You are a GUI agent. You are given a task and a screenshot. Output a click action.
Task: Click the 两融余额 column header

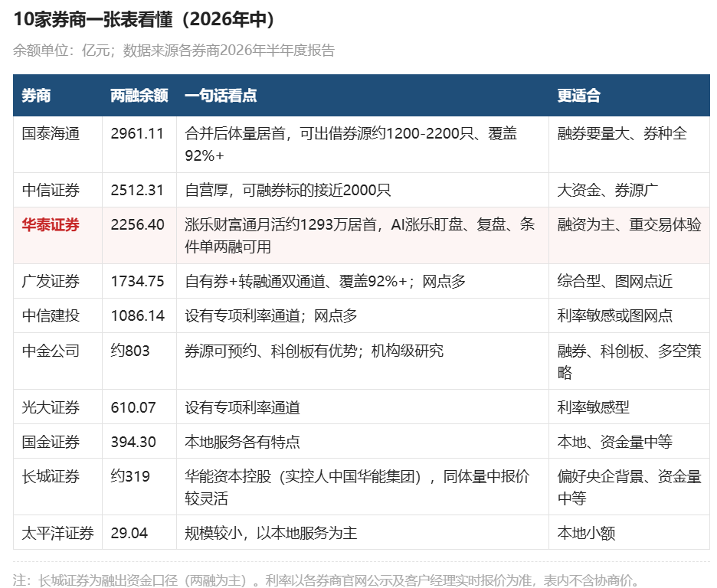pos(139,96)
